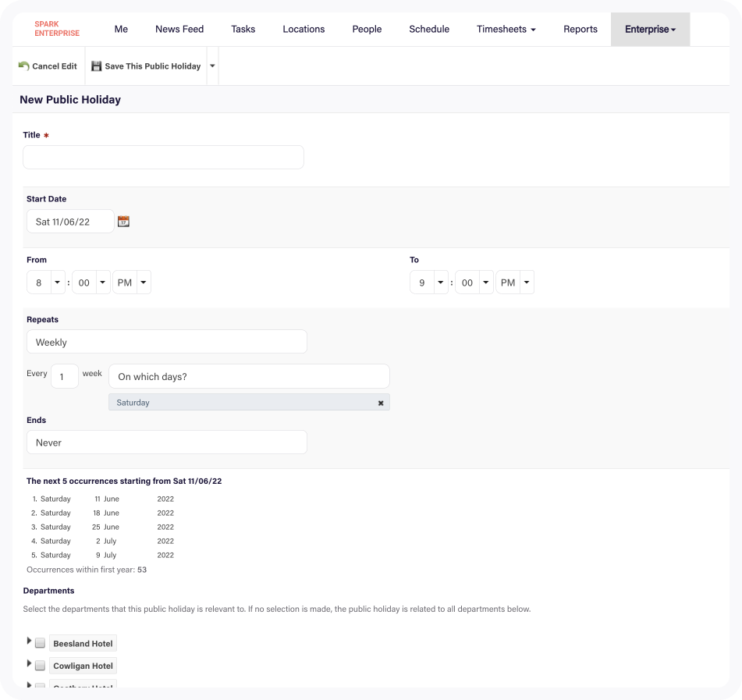742x700 pixels.
Task: Click the Title input field
Action: click(x=162, y=156)
